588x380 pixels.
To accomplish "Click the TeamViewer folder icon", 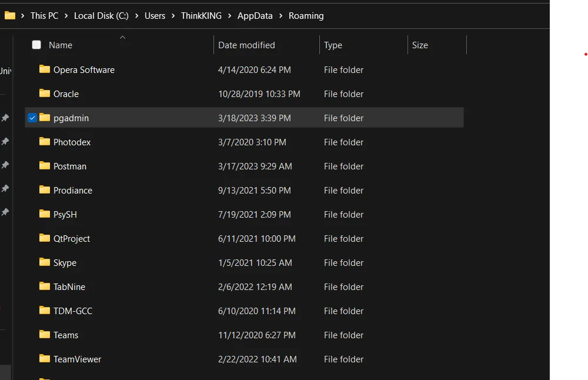I will [x=45, y=359].
